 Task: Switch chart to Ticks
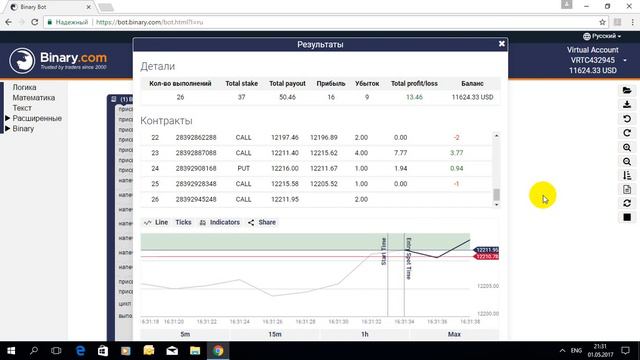[183, 222]
